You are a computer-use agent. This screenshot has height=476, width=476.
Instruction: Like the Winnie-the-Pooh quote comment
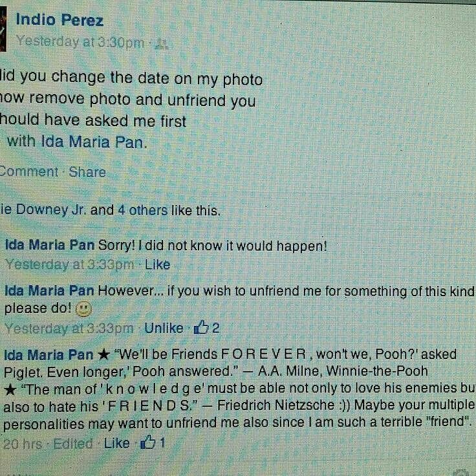pyautogui.click(x=117, y=444)
